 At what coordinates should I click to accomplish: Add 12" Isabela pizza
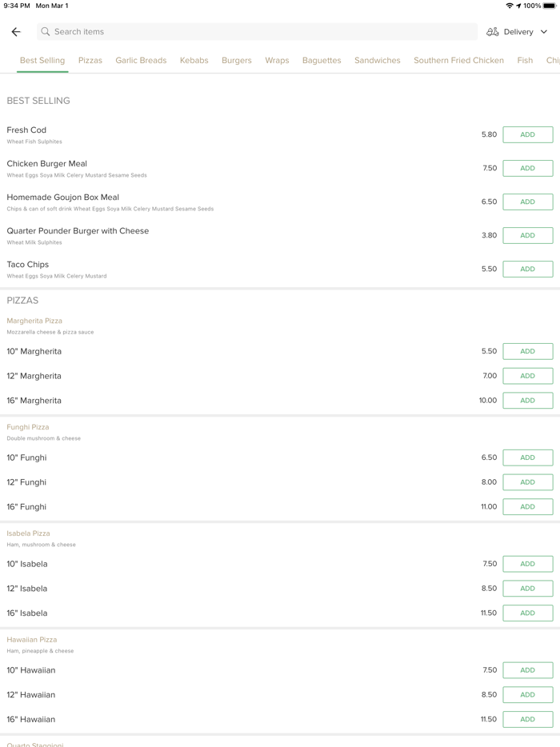pos(527,589)
